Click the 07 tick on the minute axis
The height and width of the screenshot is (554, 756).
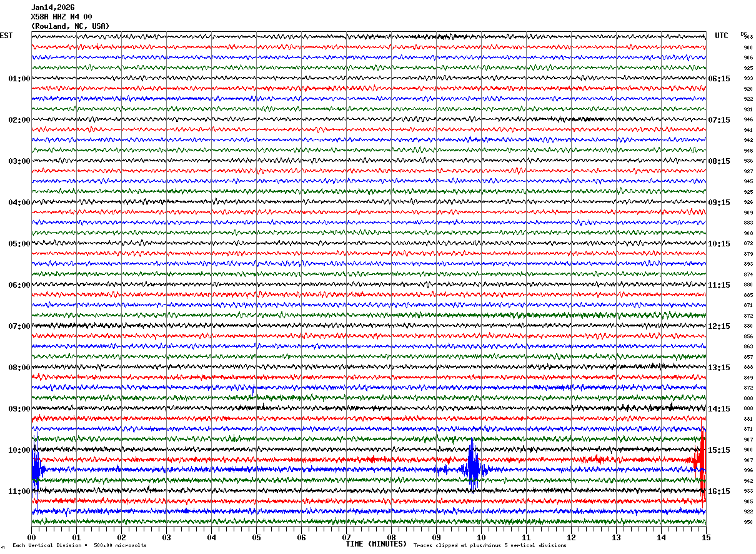(x=346, y=537)
